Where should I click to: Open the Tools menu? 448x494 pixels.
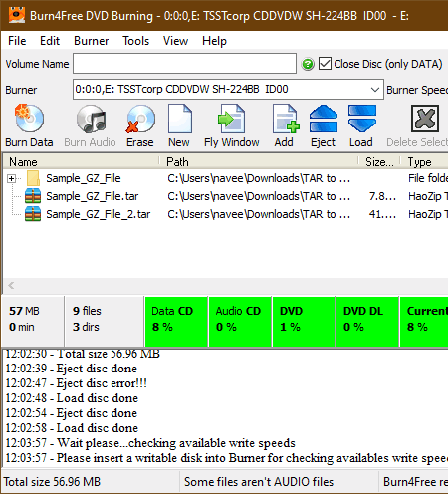(136, 41)
